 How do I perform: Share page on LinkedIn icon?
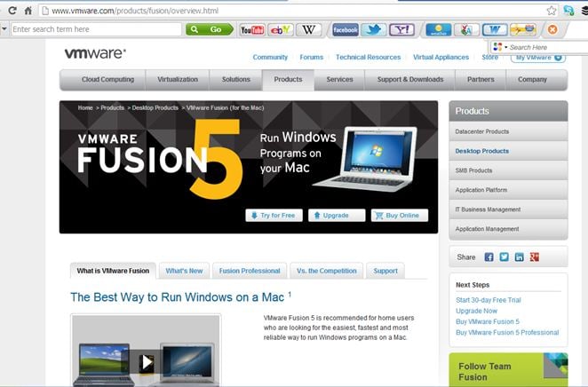(519, 257)
